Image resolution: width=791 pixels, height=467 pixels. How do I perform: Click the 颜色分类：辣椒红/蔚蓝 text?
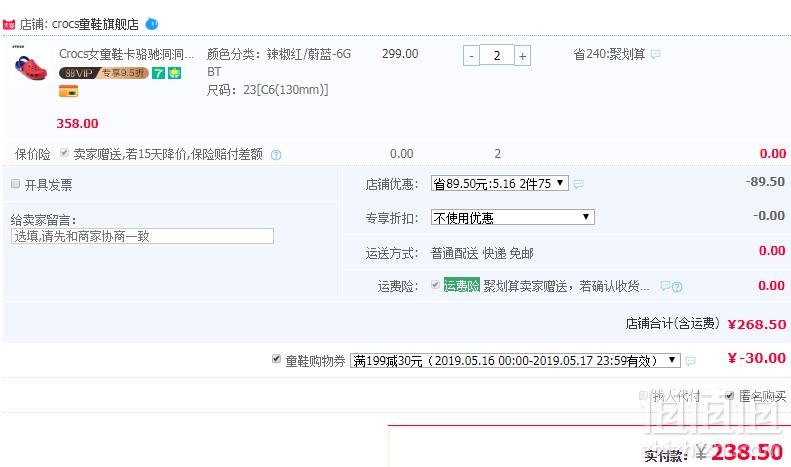(279, 63)
